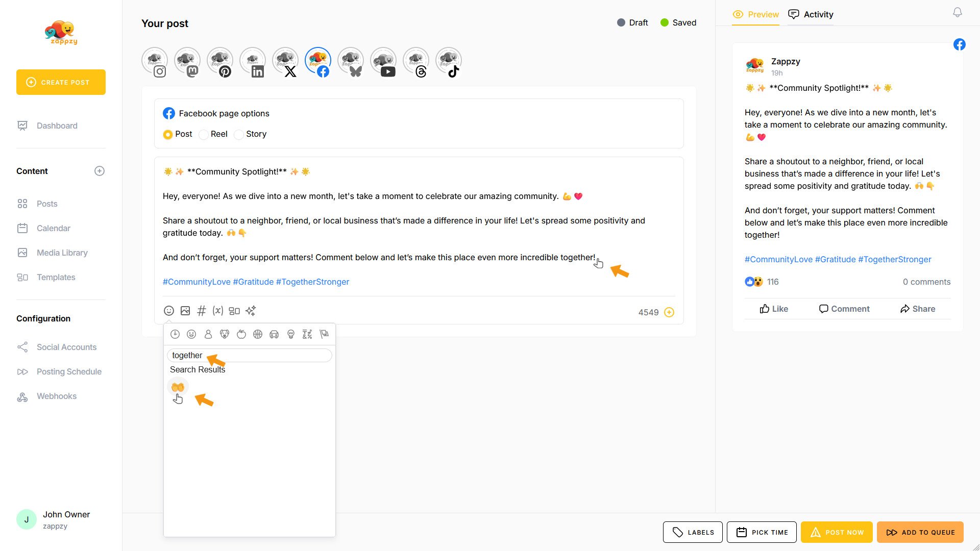Open the Calendar menu item

(x=53, y=228)
